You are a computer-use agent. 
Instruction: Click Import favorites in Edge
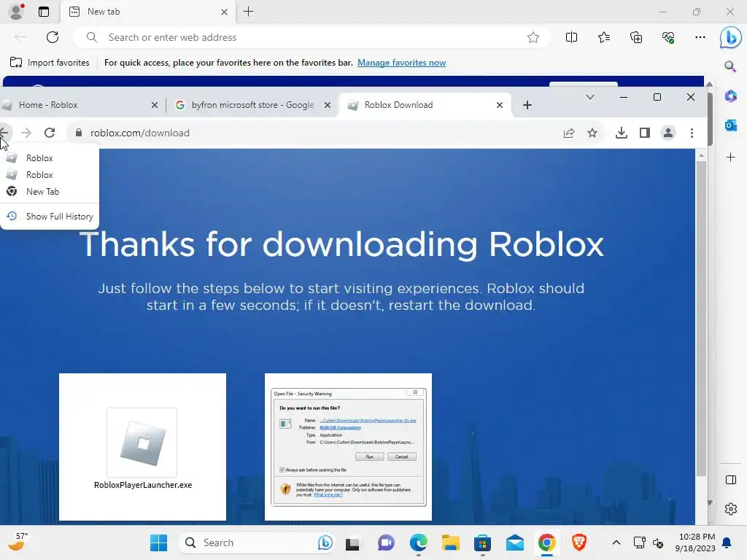[x=50, y=63]
